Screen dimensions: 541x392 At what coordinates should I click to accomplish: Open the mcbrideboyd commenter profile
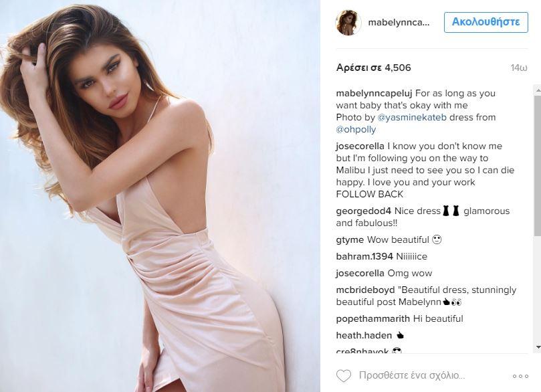tap(365, 290)
